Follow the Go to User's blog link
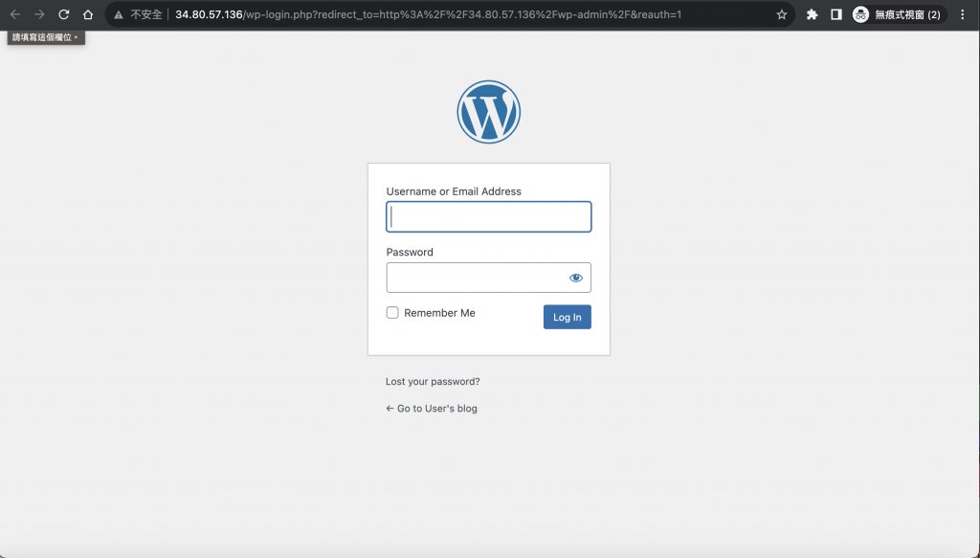 click(x=432, y=408)
